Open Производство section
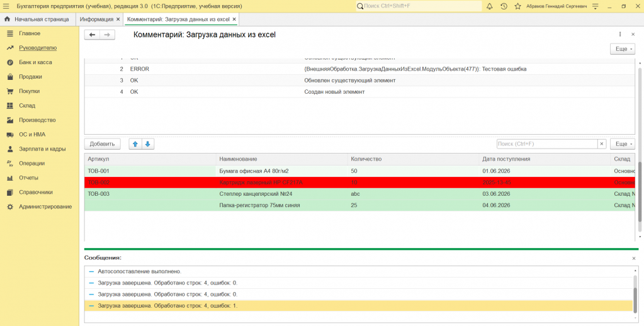This screenshot has height=326, width=644. (x=37, y=120)
